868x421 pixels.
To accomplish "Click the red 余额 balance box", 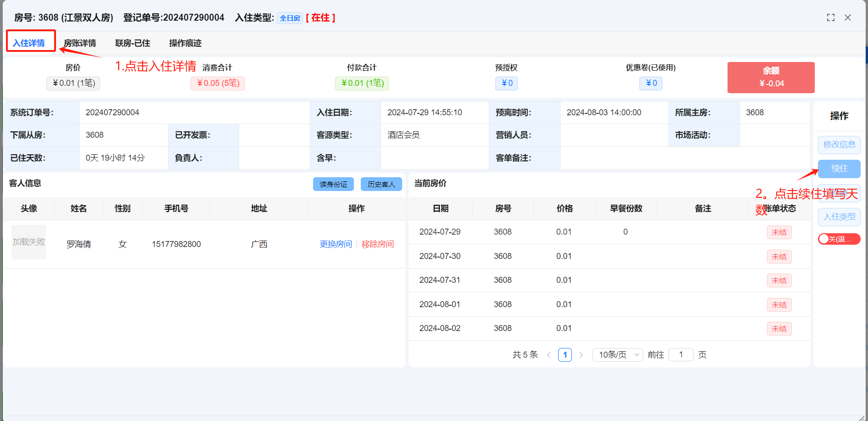I will tap(771, 77).
